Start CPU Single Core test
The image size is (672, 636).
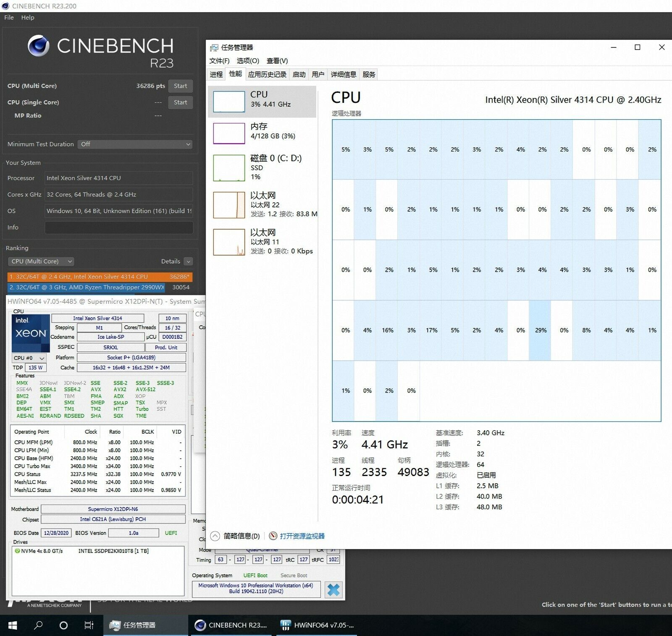point(180,102)
